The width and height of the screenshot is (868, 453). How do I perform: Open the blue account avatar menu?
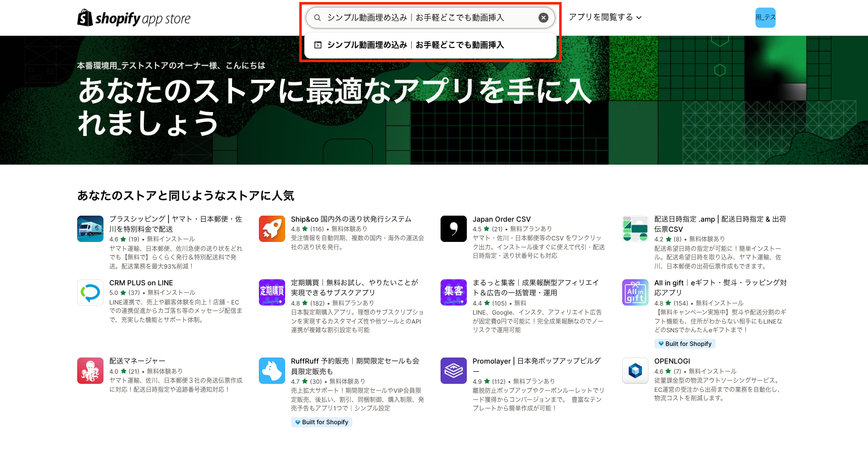(765, 18)
